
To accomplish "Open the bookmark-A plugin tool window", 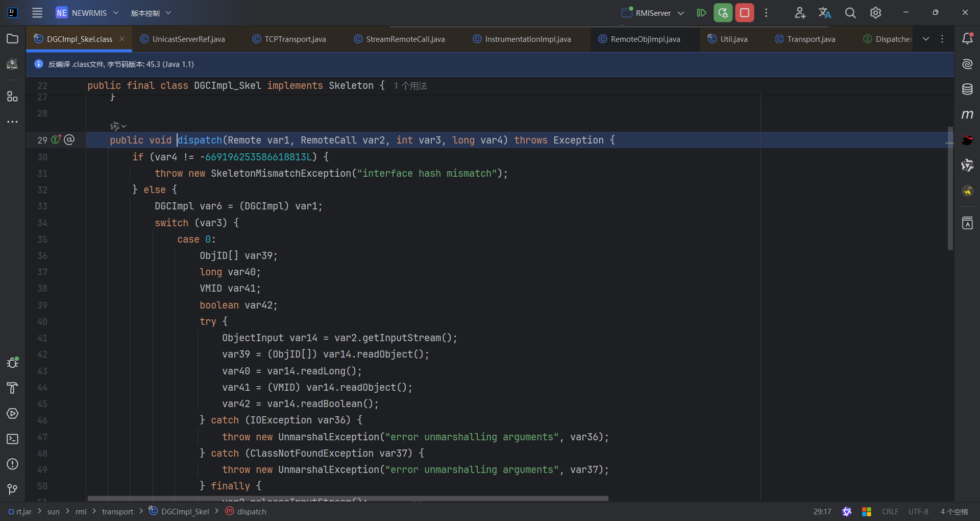I will (967, 223).
